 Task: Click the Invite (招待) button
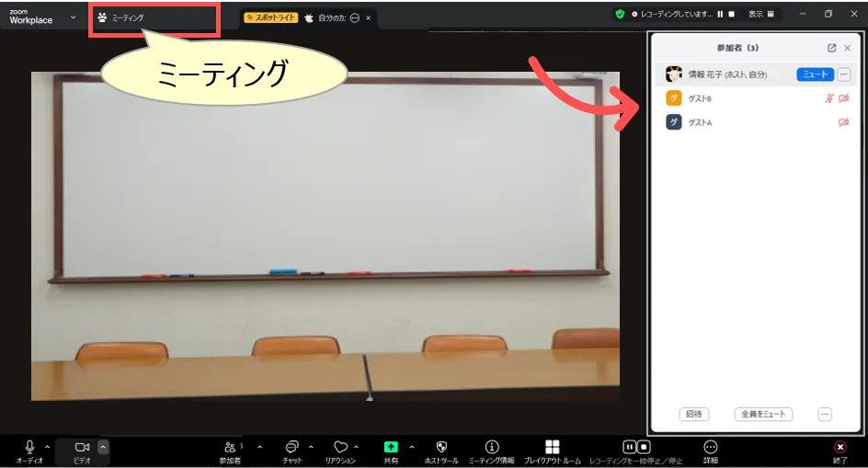click(693, 415)
